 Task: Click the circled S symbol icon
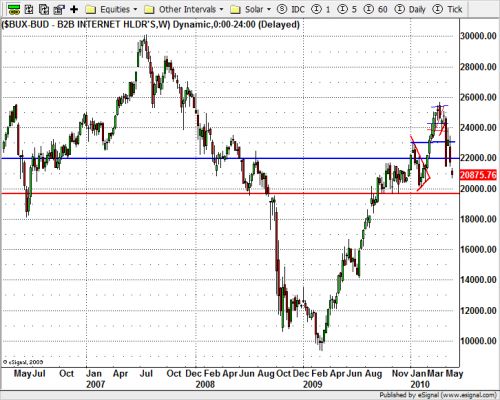(282, 9)
